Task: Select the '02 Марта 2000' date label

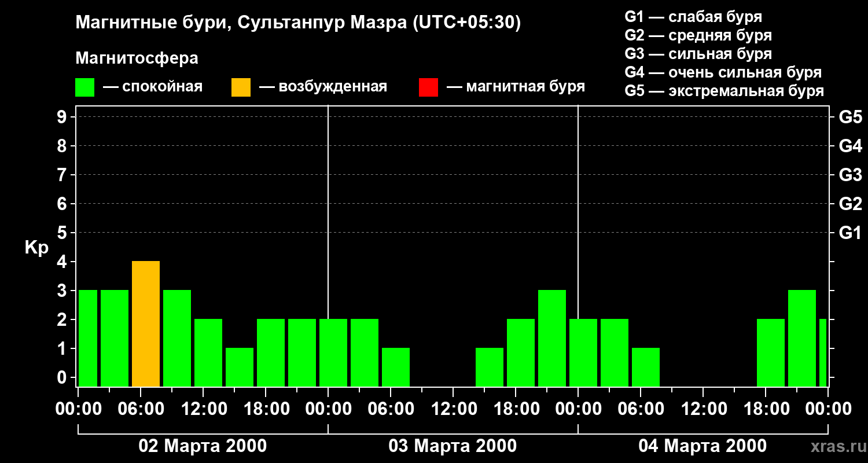Action: click(x=203, y=446)
